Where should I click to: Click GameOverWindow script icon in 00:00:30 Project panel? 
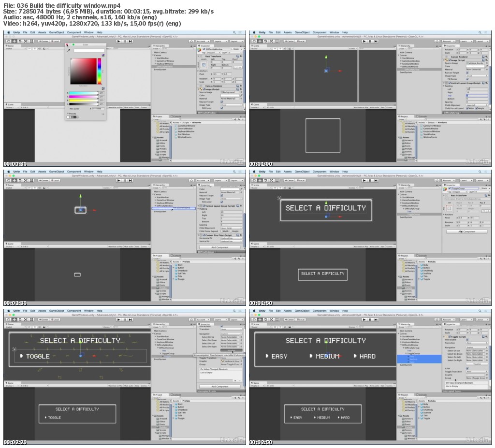[x=176, y=126]
